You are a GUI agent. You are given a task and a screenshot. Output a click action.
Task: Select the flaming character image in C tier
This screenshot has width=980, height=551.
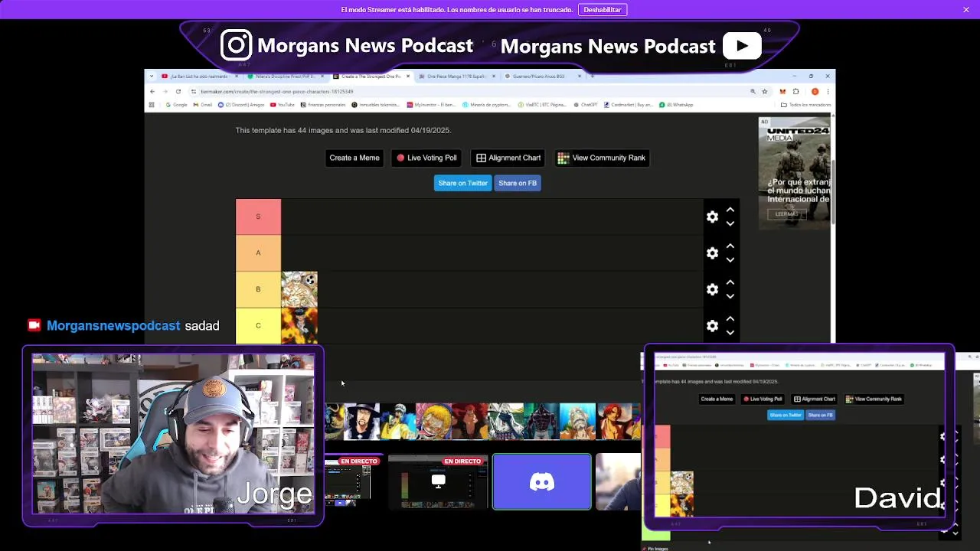tap(299, 325)
